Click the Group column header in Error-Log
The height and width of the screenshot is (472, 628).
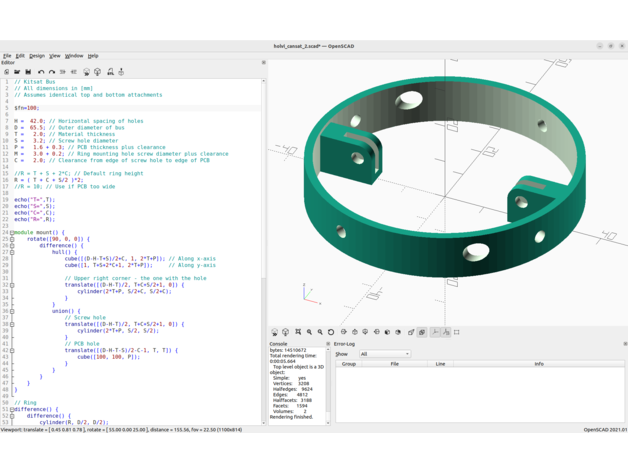[348, 364]
